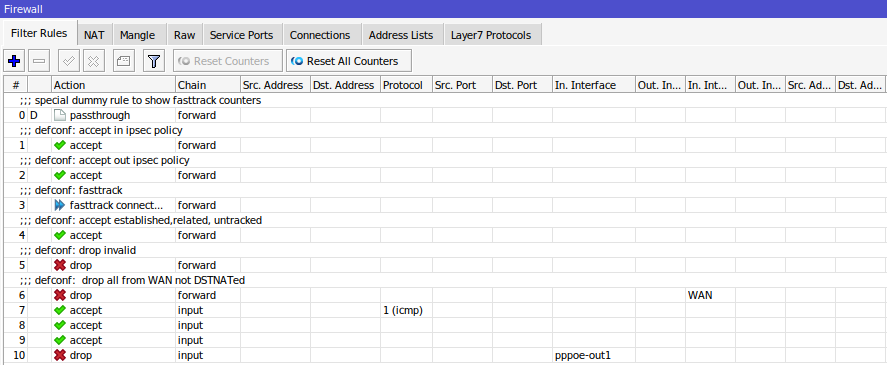Click the enable rule checkmark icon
887x365 pixels.
(x=69, y=61)
